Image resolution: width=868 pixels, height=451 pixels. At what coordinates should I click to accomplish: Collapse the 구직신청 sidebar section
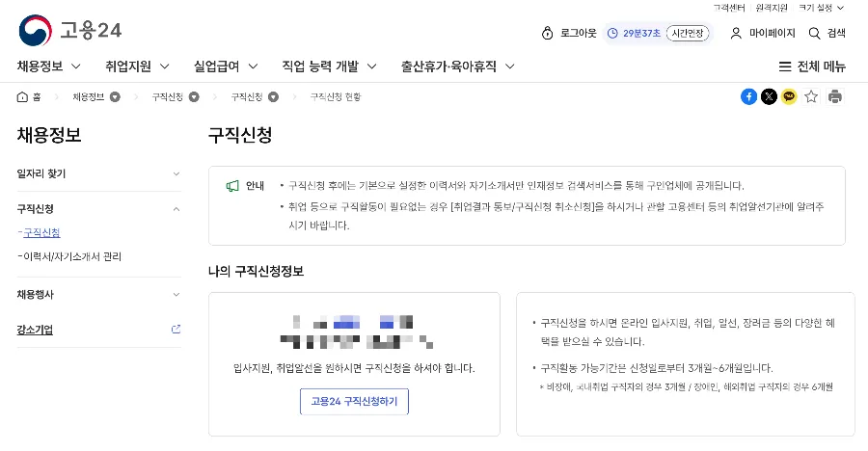[x=98, y=208]
